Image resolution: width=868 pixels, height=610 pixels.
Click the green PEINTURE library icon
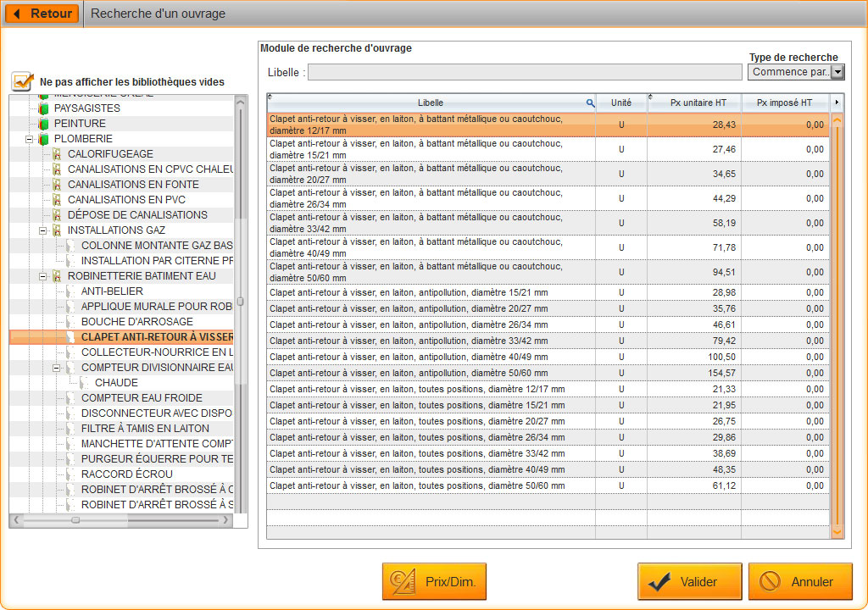(43, 124)
